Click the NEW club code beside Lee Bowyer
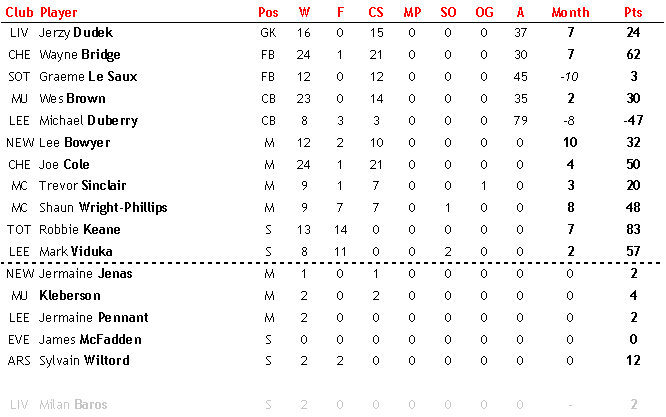Viewport: 666px width, 417px height. coord(20,143)
